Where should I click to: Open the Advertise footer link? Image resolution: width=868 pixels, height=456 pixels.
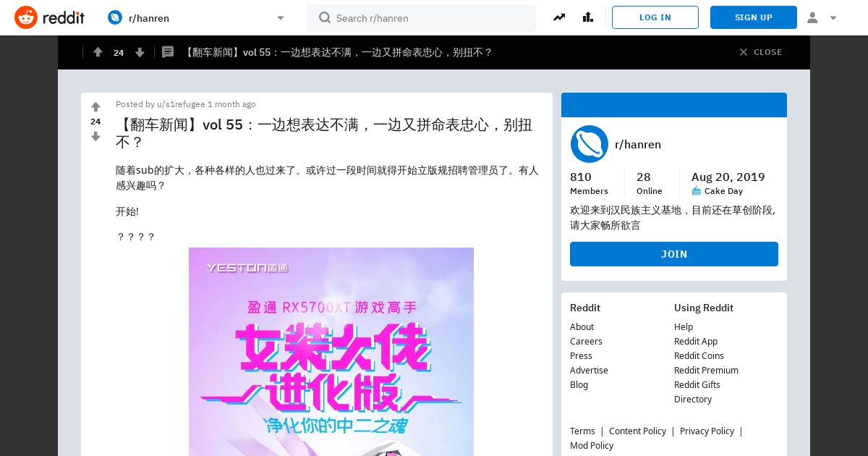[x=589, y=370]
